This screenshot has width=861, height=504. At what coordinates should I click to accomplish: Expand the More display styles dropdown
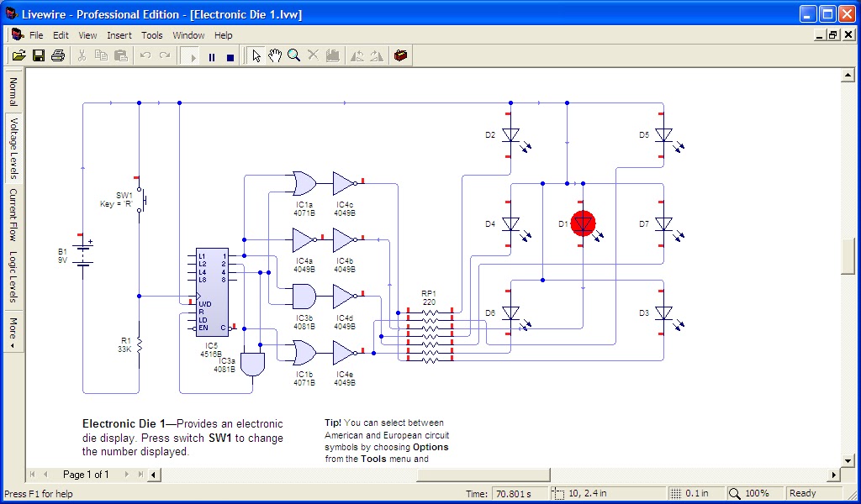pyautogui.click(x=13, y=331)
